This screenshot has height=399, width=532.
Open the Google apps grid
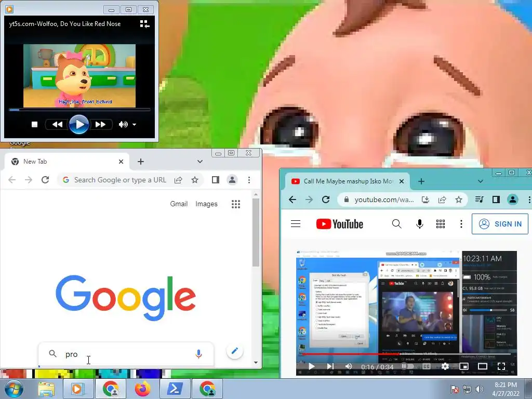point(236,204)
